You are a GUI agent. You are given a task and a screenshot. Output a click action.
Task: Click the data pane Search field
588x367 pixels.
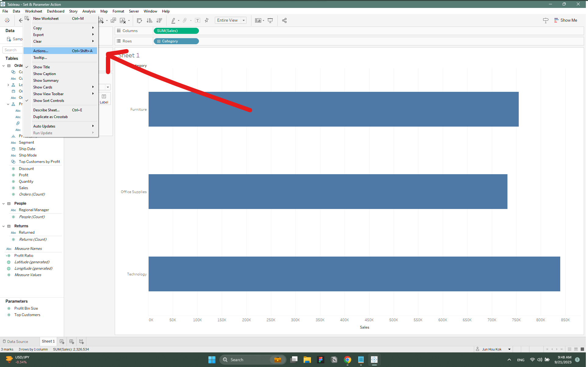13,50
